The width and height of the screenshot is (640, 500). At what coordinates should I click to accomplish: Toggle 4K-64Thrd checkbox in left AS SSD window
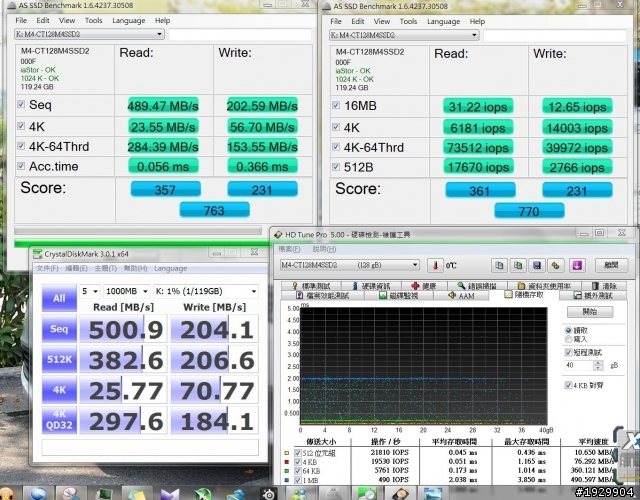(21, 146)
